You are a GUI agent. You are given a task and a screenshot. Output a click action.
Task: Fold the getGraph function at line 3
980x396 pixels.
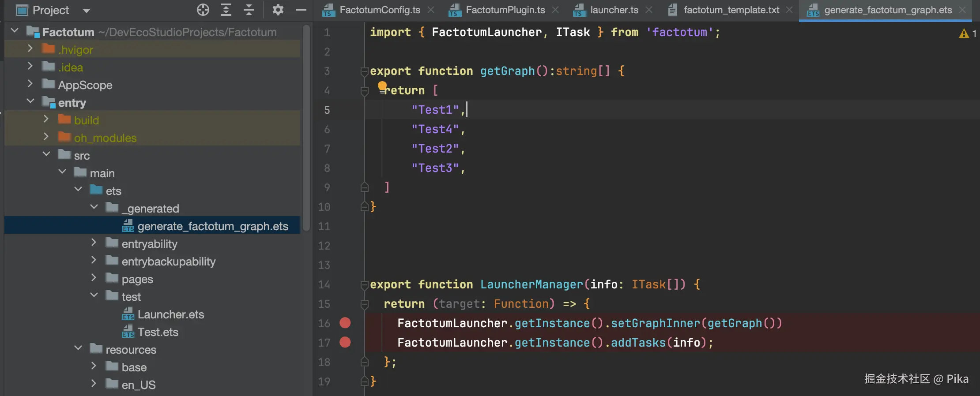pyautogui.click(x=365, y=71)
